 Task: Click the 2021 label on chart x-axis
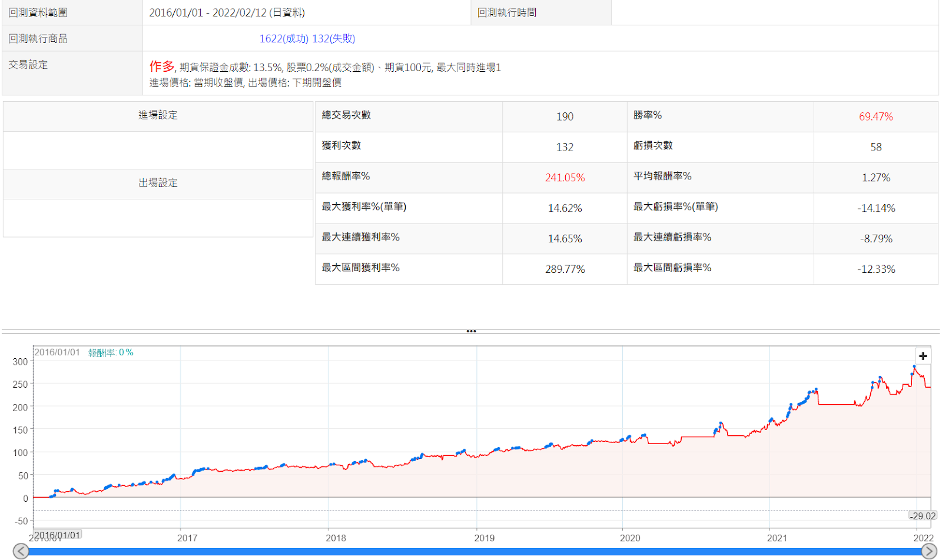[x=777, y=538]
